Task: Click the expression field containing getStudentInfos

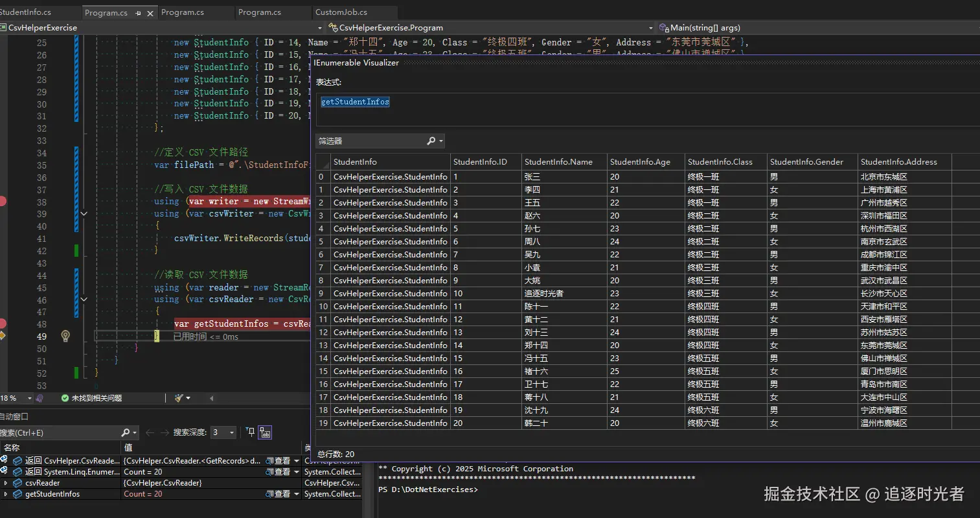Action: coord(355,102)
